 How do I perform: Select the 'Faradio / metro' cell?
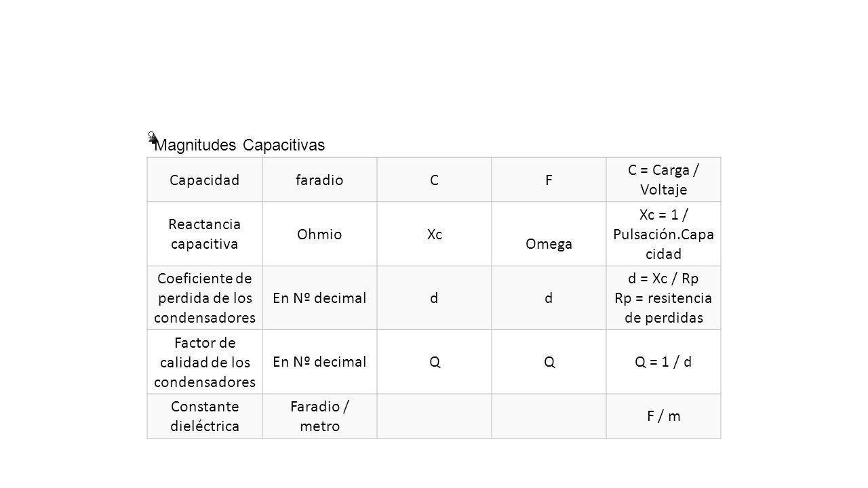320,416
